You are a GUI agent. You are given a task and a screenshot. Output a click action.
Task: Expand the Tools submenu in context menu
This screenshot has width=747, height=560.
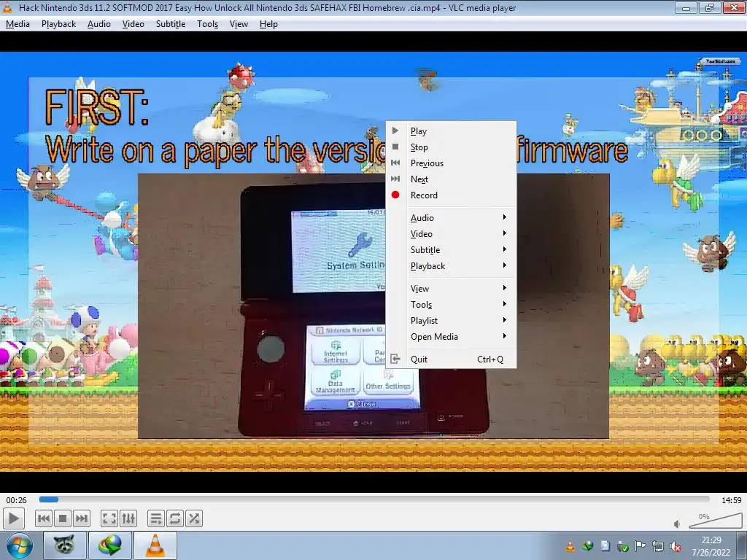451,305
